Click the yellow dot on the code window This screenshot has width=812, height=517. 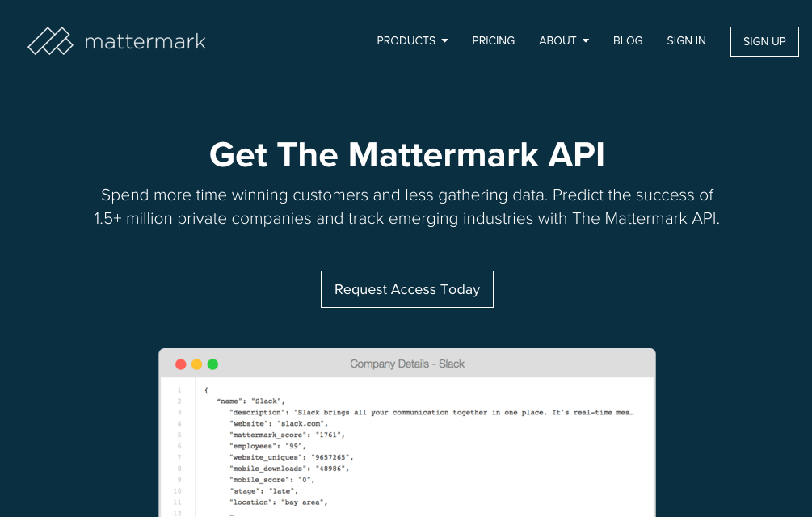pyautogui.click(x=196, y=364)
